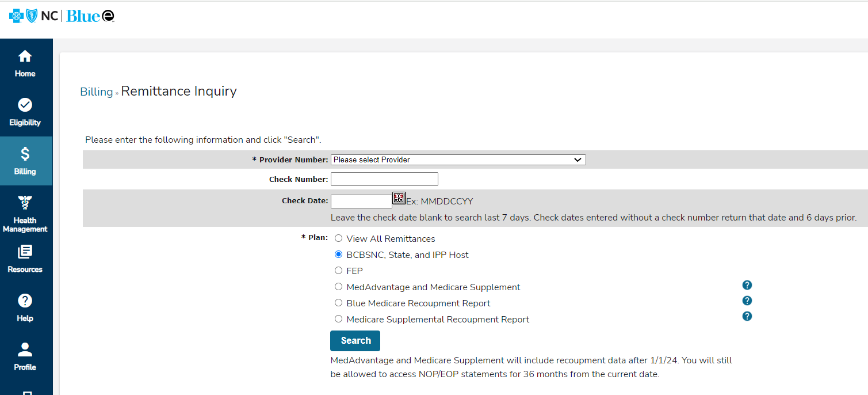Select Billing in the sidebar

[25, 161]
